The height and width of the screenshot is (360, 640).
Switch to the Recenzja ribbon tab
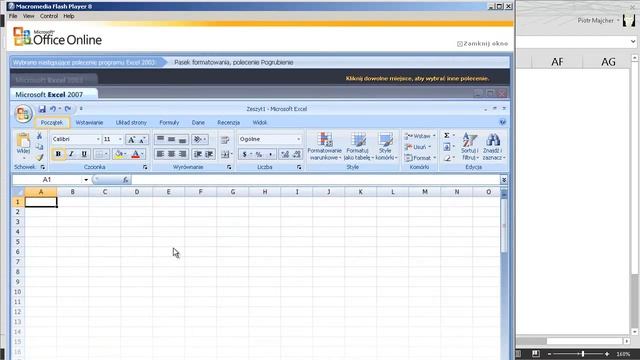228,122
